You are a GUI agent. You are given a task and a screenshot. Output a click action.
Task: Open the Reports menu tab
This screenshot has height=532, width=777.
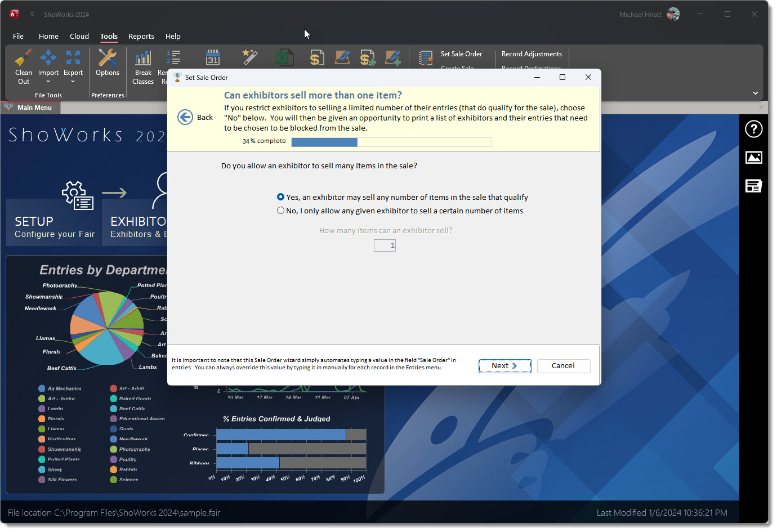click(141, 36)
